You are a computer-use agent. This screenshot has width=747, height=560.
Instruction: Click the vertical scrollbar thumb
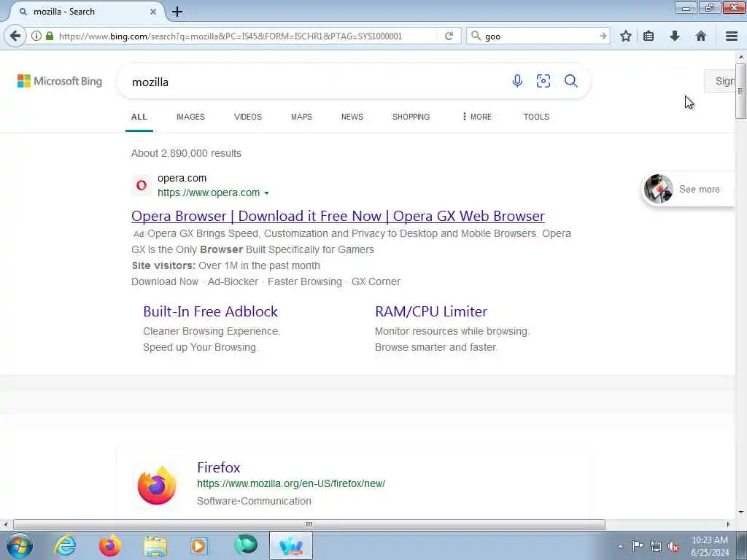point(740,90)
